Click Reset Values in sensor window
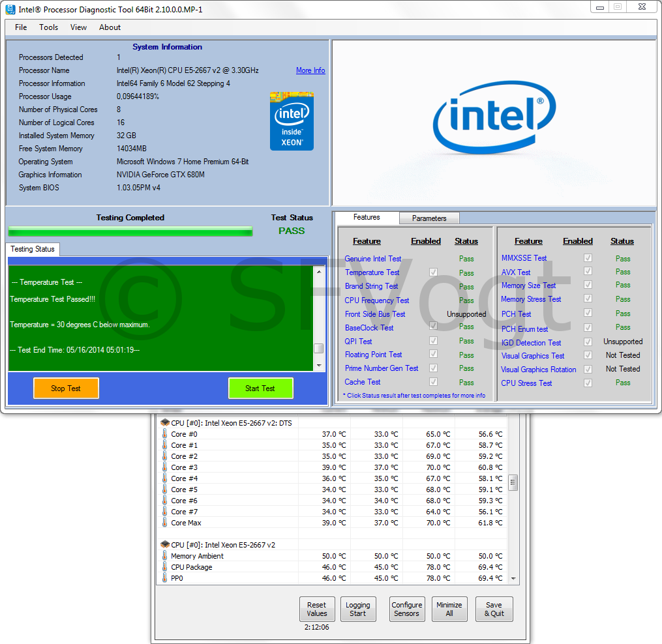The height and width of the screenshot is (644, 662). [317, 609]
